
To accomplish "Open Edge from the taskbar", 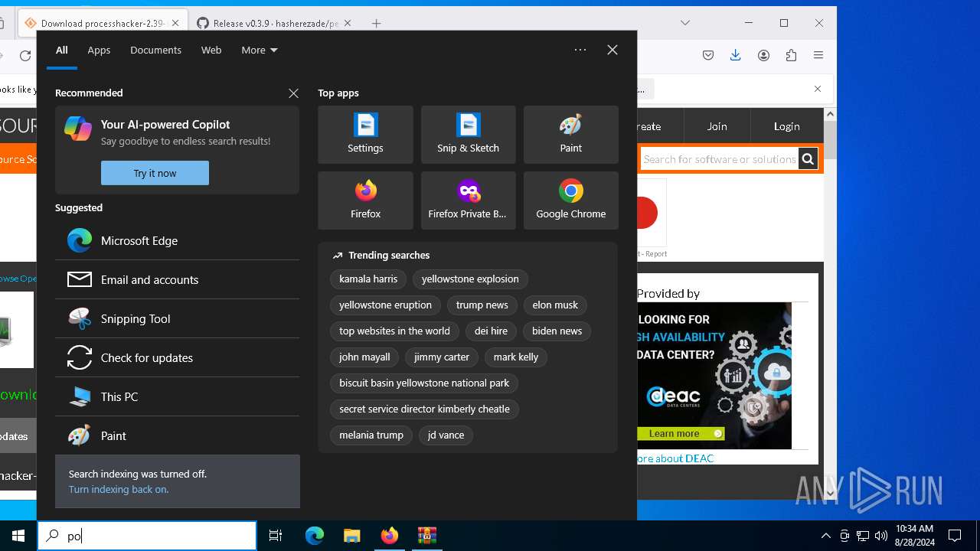I will pos(315,536).
